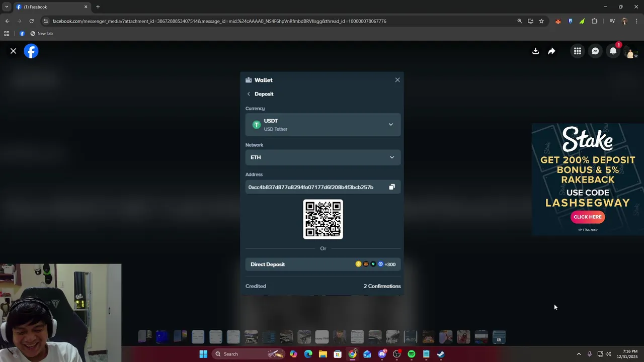Open Chrome zoom magnifier in address bar
Image resolution: width=644 pixels, height=362 pixels.
[x=520, y=21]
